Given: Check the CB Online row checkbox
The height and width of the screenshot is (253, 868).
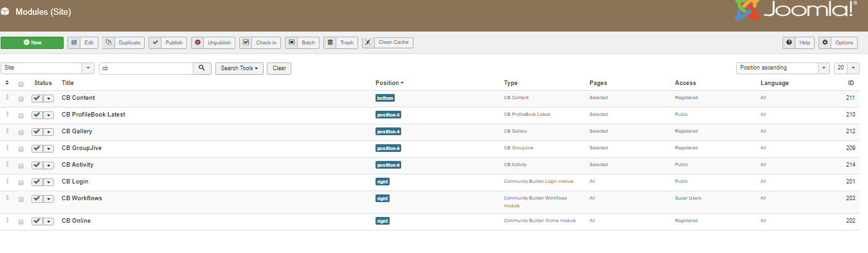Looking at the screenshot, I should pos(21,221).
